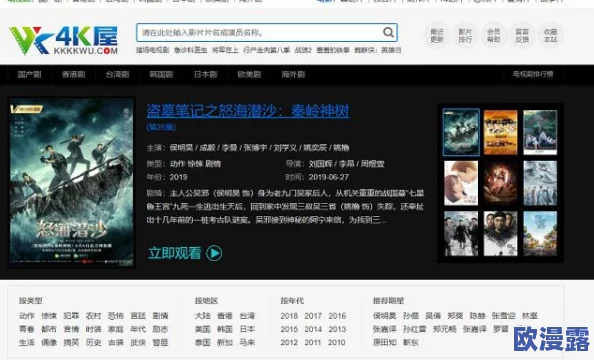Filter by genre 恐怖
The height and width of the screenshot is (360, 594).
[116, 316]
